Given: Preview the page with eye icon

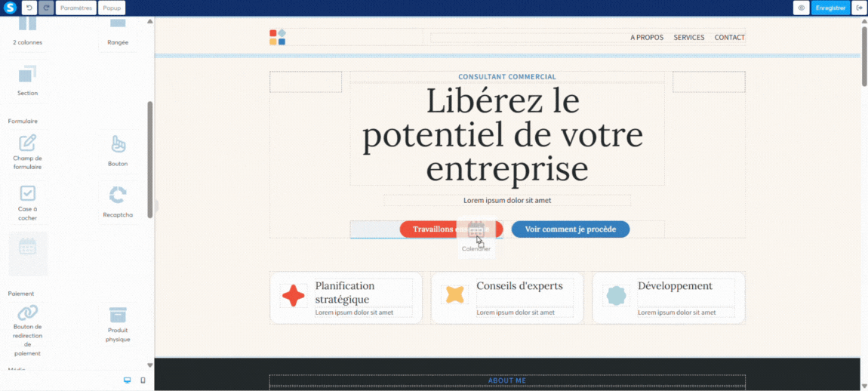Looking at the screenshot, I should point(801,8).
